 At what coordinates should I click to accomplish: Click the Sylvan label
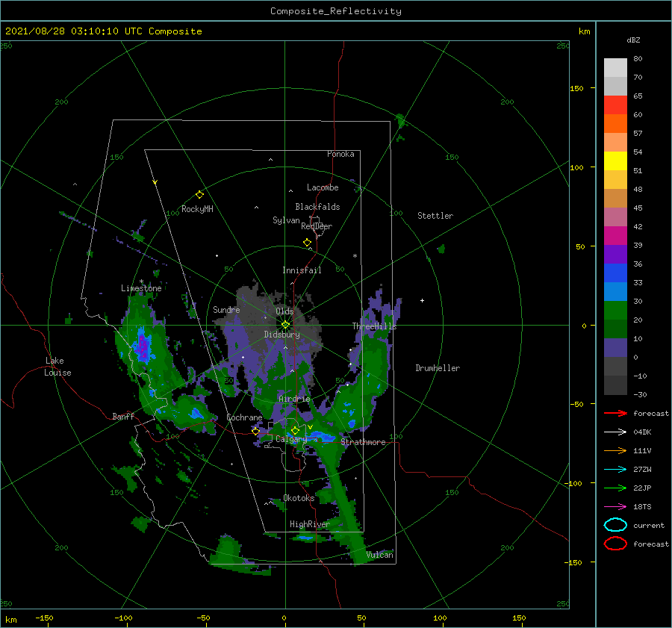tap(286, 220)
